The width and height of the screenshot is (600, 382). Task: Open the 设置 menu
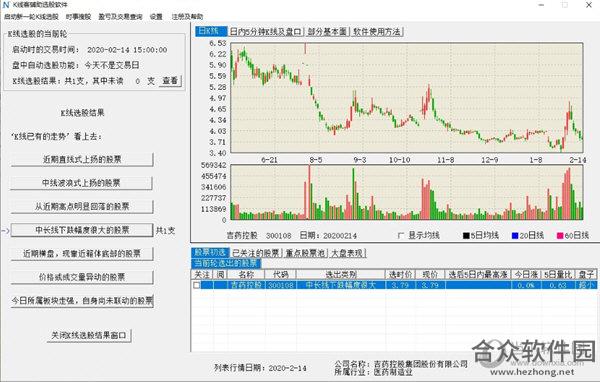click(x=156, y=17)
